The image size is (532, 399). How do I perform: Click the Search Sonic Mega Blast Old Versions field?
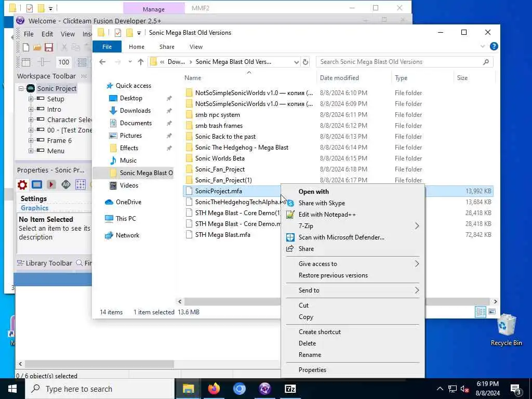click(404, 62)
